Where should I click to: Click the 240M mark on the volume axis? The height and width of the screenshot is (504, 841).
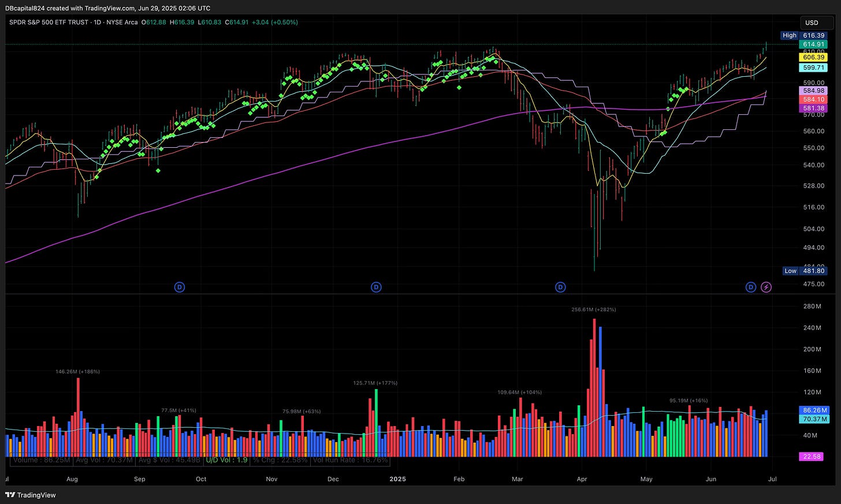click(812, 328)
